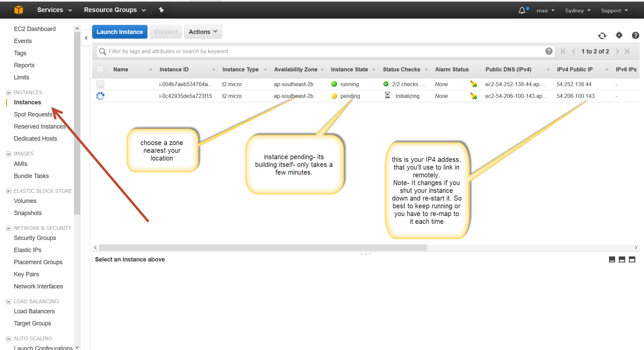
Task: Click the help question mark icon top right
Action: point(635,35)
